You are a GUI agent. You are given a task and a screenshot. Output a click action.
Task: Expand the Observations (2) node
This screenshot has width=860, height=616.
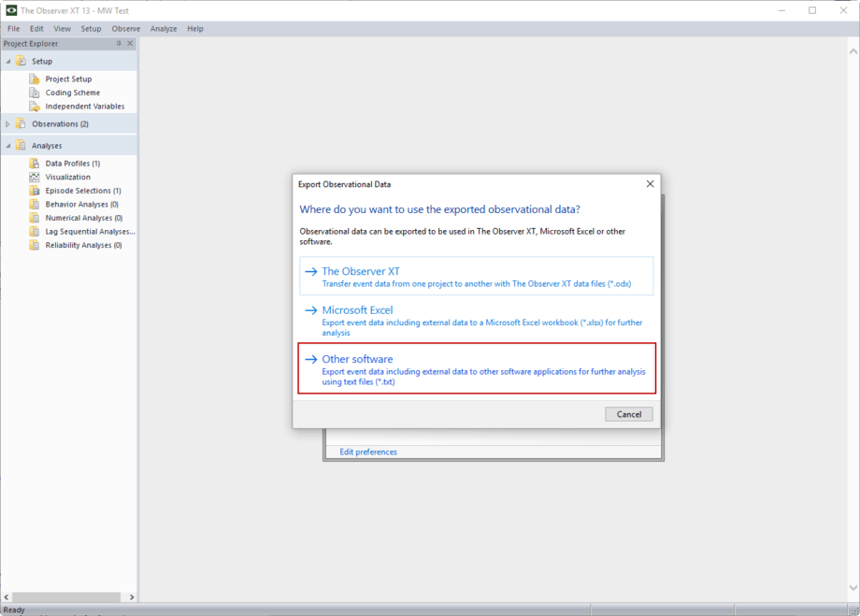tap(8, 124)
